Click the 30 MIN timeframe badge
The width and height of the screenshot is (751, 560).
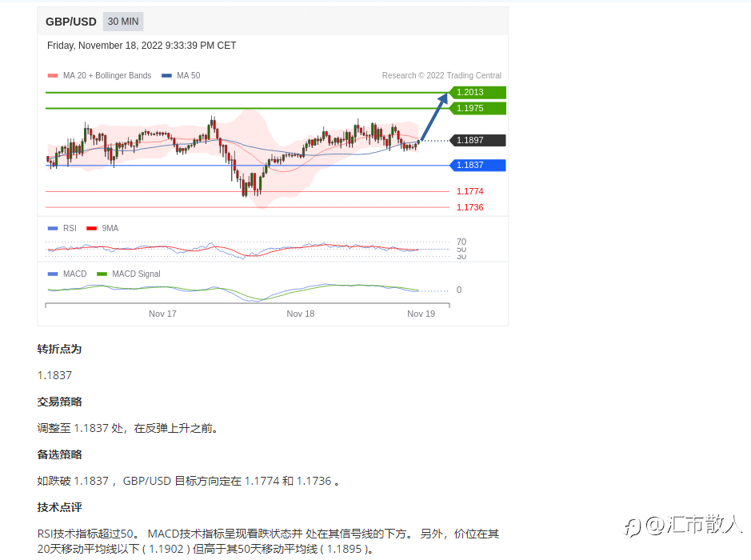click(123, 22)
